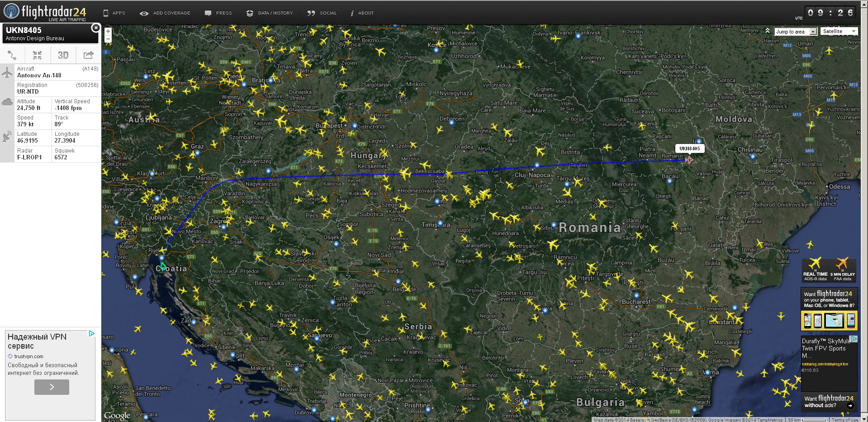Click the 'Want flightradar24 without ads?' banner
The image size is (868, 422).
coord(829,402)
